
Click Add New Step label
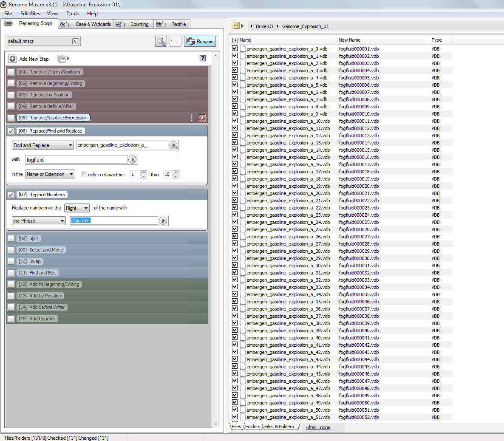[34, 59]
